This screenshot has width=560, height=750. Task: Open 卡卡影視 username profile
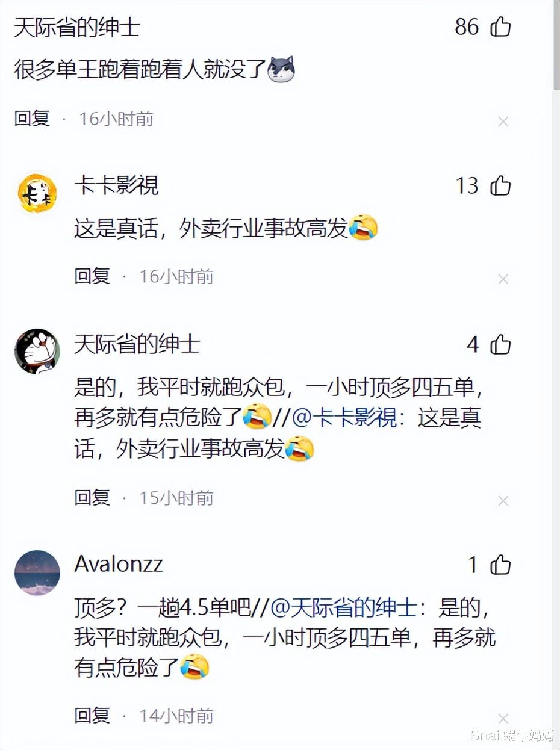[x=116, y=185]
